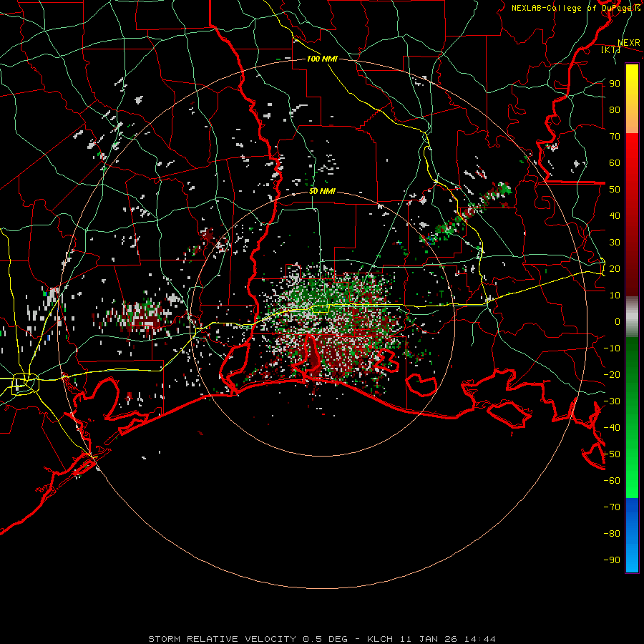Screen dimensions: 644x644
Task: Select the 90 value on velocity scale
Action: click(x=615, y=84)
